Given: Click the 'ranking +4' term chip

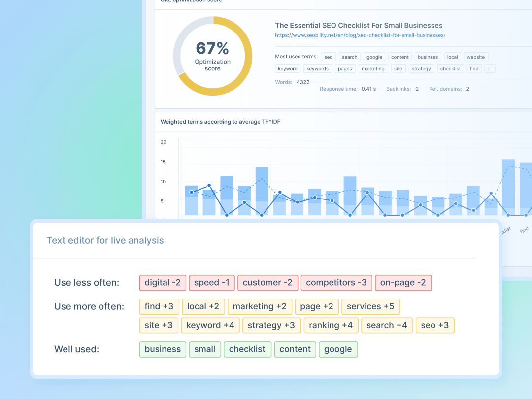Looking at the screenshot, I should [x=331, y=325].
